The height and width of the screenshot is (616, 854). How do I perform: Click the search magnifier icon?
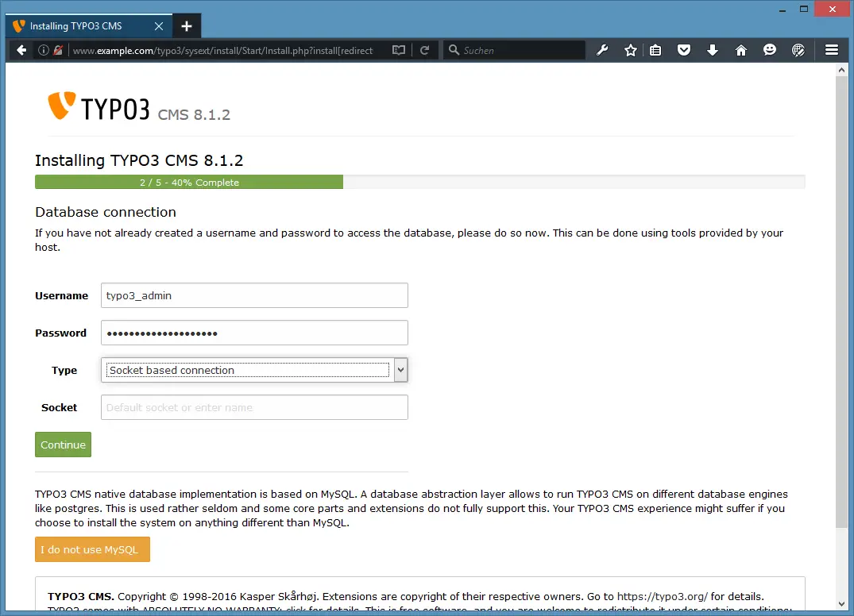coord(454,51)
